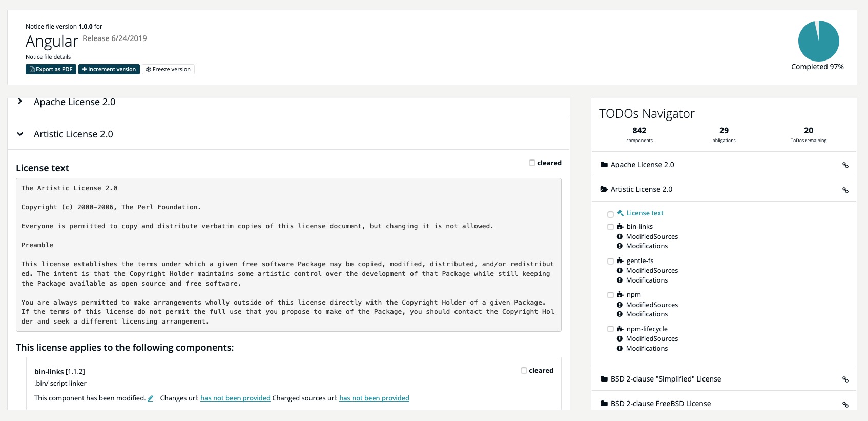Click warning icon for gentle-fs ModifiedSources
Viewport: 868px width, 421px height.
619,271
